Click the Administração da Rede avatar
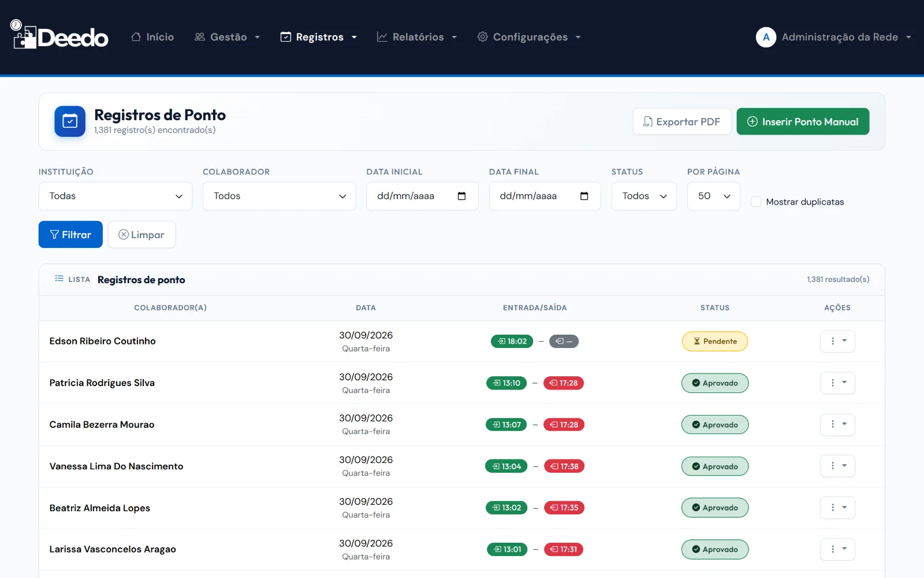This screenshot has height=578, width=924. (766, 37)
